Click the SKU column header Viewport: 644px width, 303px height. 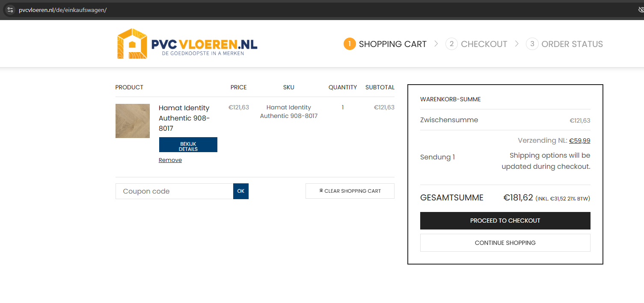point(289,87)
